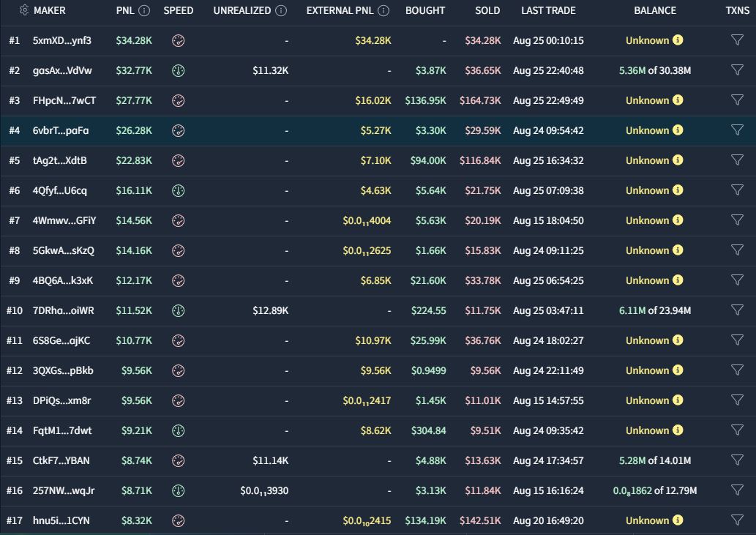
Task: Click Unknown balance info icon for 5xmXD...ynf3
Action: [678, 40]
